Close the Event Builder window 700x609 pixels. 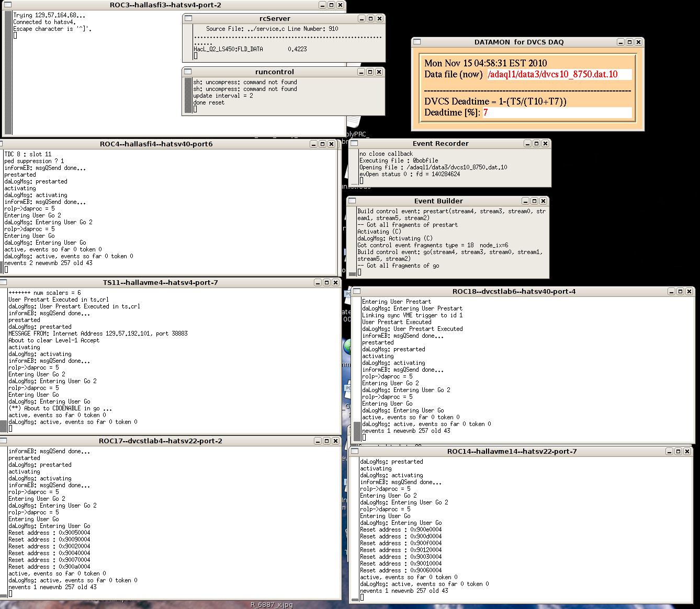(543, 201)
